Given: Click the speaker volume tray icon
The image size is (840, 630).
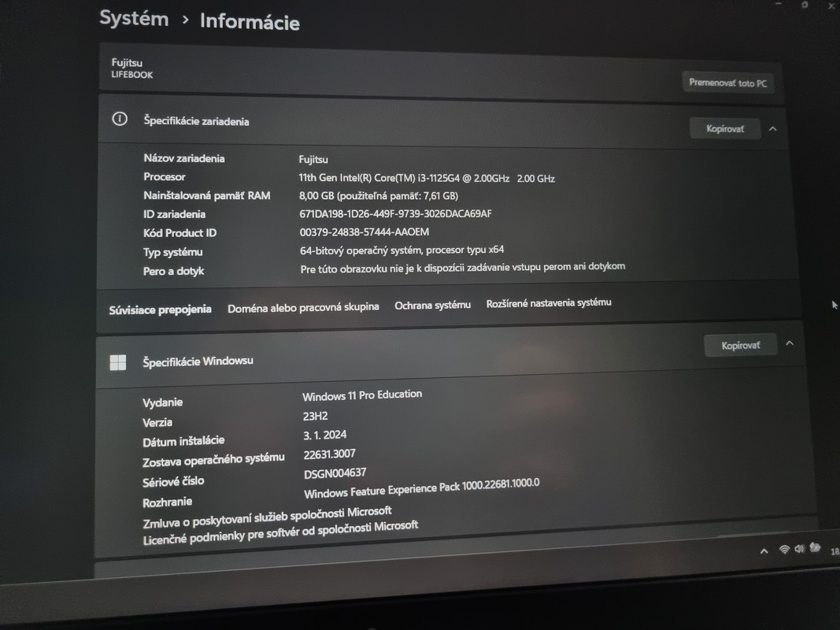Looking at the screenshot, I should [800, 549].
